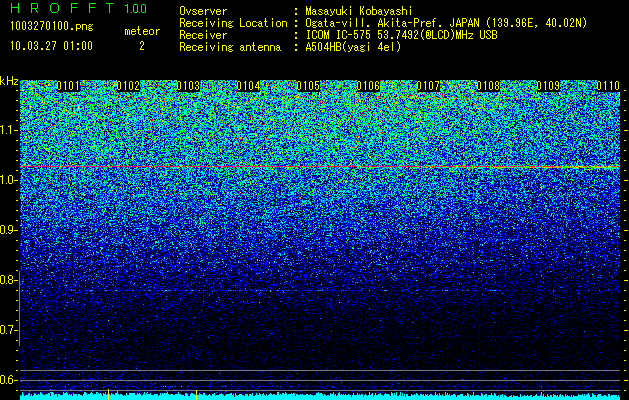Click the 0103 time marker label
The width and height of the screenshot is (629, 400).
188,86
